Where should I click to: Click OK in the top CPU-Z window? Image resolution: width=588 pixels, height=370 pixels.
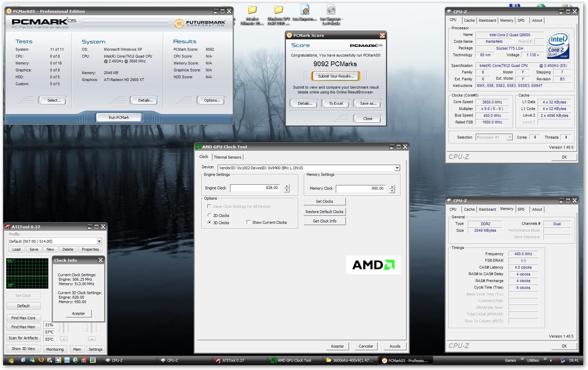point(564,157)
